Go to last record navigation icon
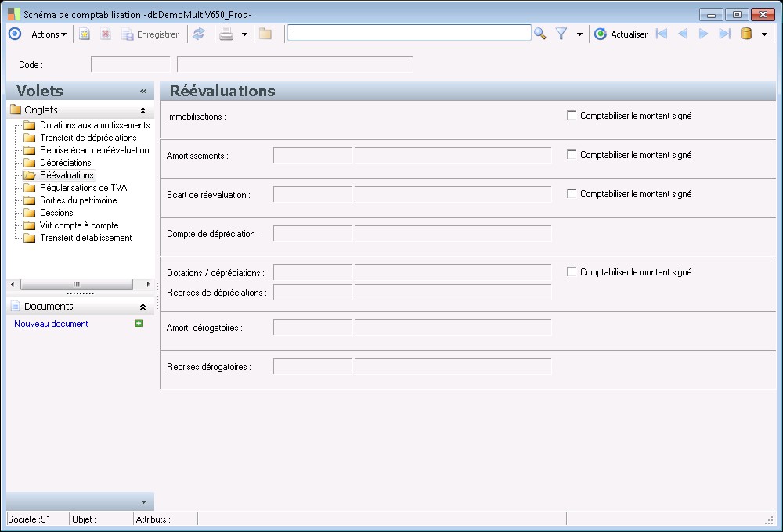Viewport: 783px width, 532px height. coord(724,34)
